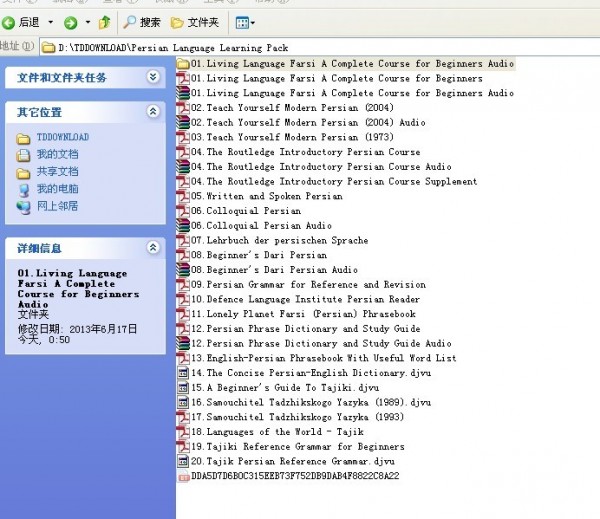The image size is (600, 519).
Task: Click the address bar path field
Action: [320, 47]
